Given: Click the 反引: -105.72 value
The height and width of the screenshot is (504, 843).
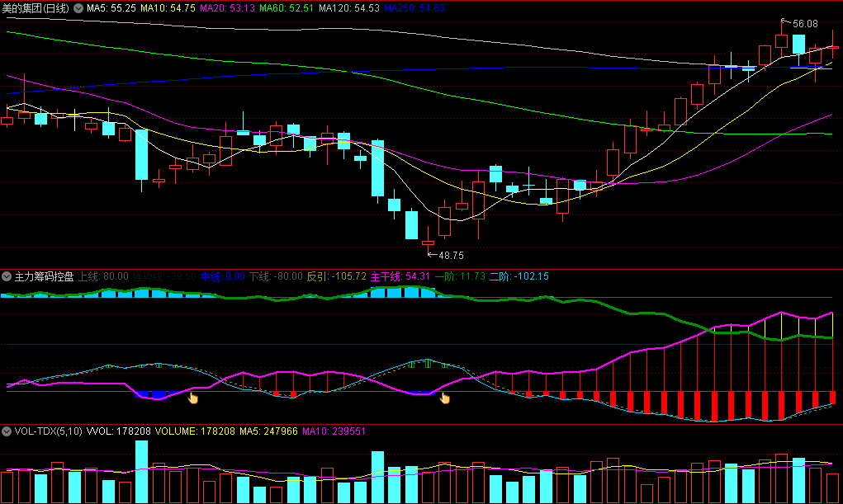Looking at the screenshot, I should tap(337, 276).
